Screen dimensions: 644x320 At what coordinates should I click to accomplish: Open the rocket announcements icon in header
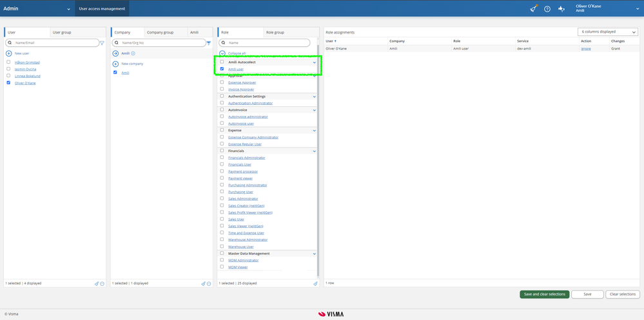click(x=534, y=8)
